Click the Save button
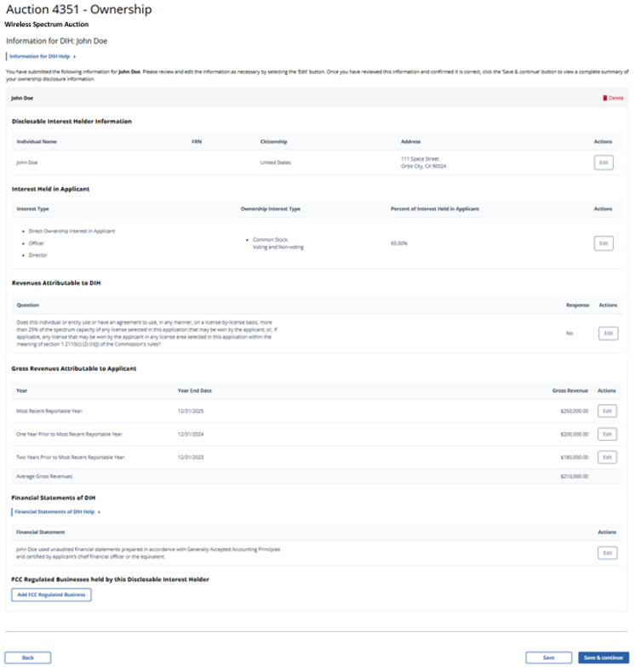 click(x=548, y=658)
